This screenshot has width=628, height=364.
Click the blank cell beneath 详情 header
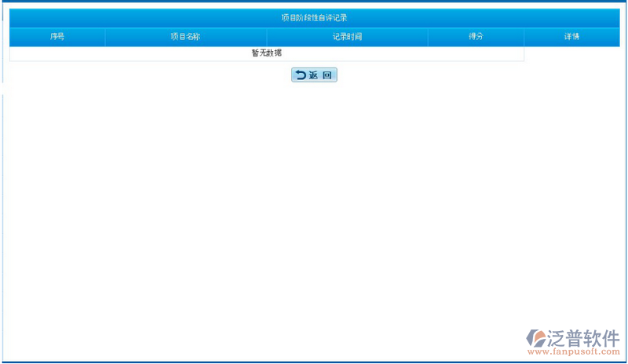pyautogui.click(x=571, y=53)
